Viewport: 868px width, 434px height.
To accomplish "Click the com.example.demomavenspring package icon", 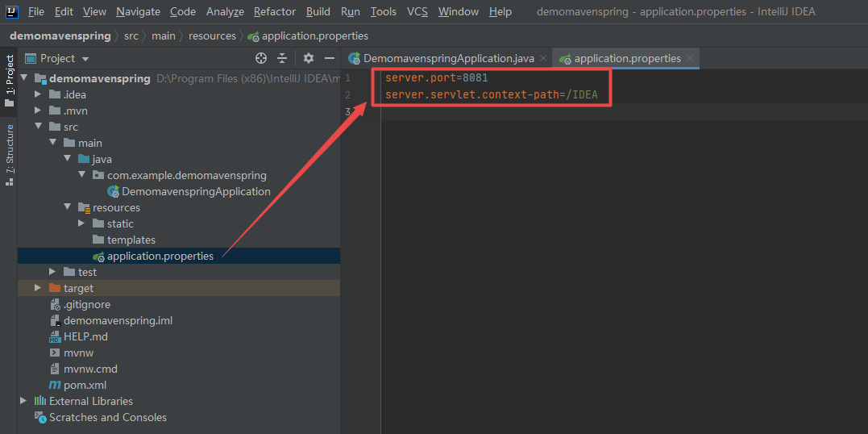I will (98, 176).
